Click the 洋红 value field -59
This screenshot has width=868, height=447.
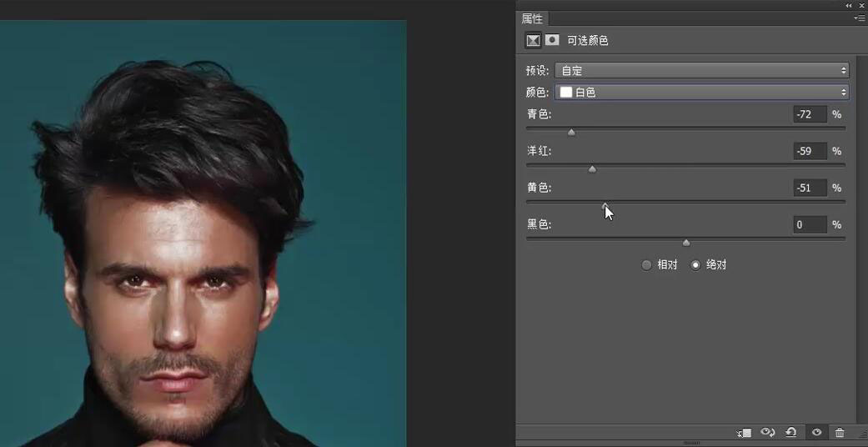pyautogui.click(x=810, y=151)
